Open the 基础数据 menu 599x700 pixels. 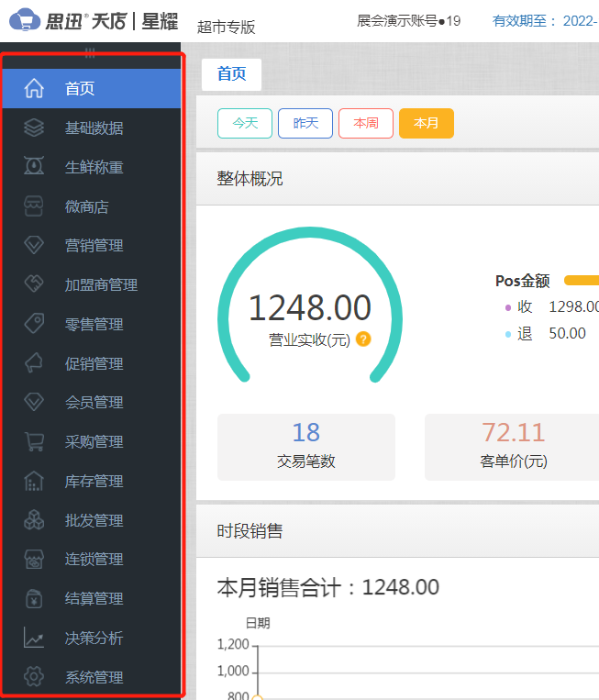coord(92,128)
